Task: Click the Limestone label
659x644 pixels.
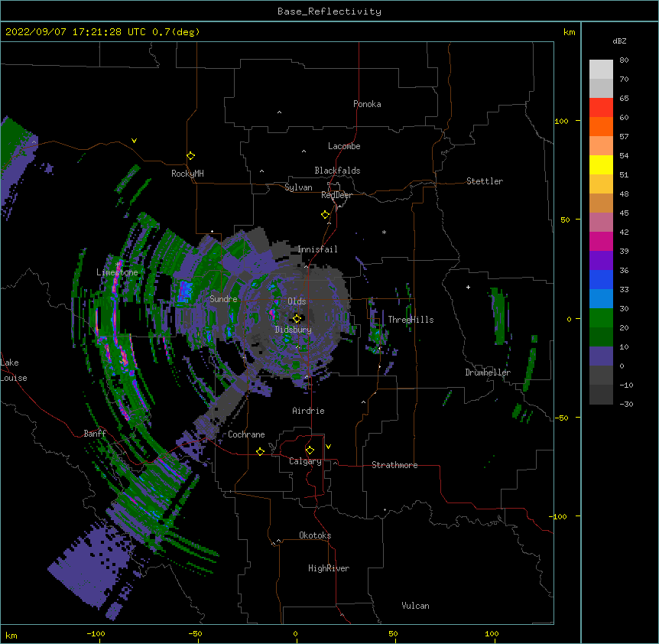Action: pyautogui.click(x=117, y=272)
